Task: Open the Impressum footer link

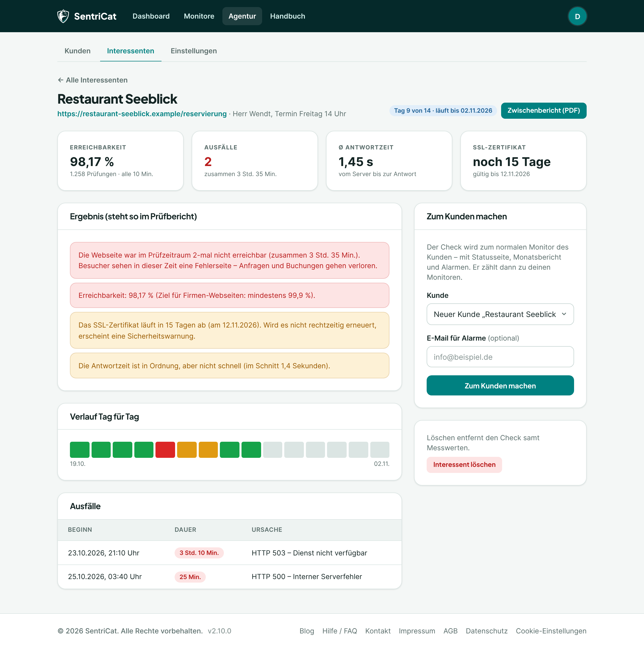Action: 417,631
